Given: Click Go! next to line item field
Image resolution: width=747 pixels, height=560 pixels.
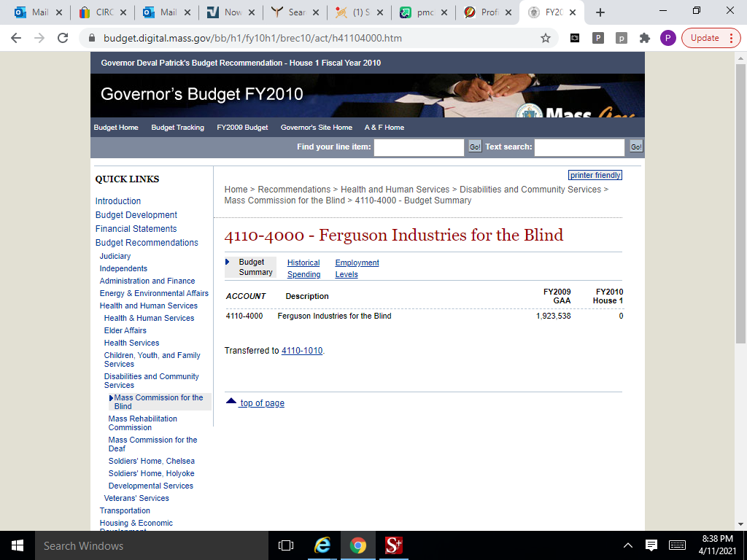Looking at the screenshot, I should point(475,147).
